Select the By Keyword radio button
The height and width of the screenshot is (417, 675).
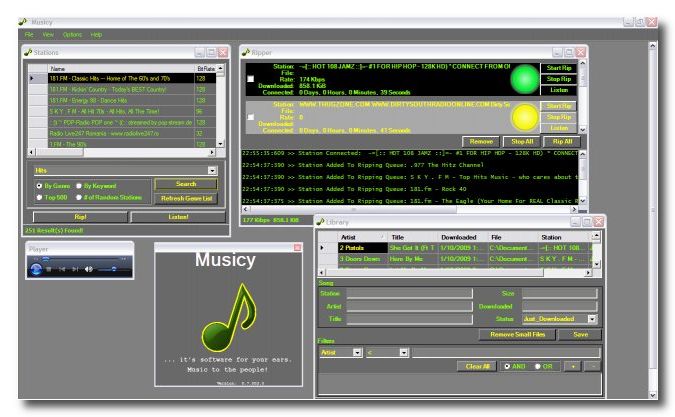(x=79, y=185)
